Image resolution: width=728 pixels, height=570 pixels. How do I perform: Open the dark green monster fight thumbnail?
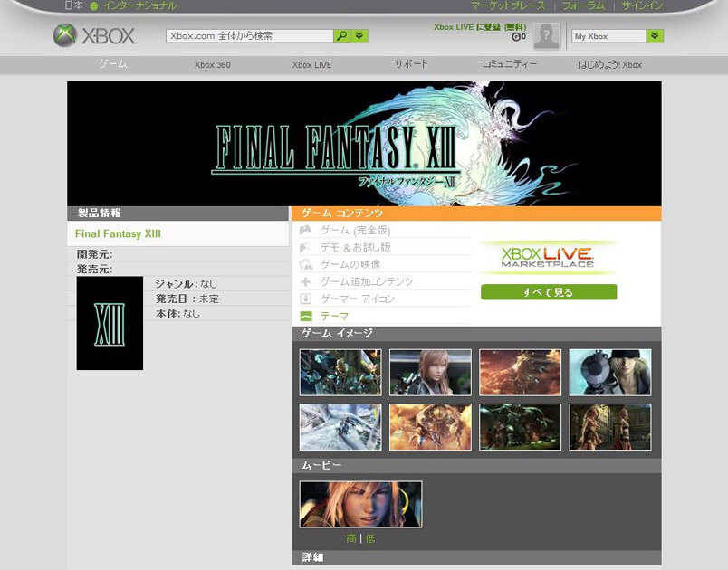pyautogui.click(x=520, y=427)
